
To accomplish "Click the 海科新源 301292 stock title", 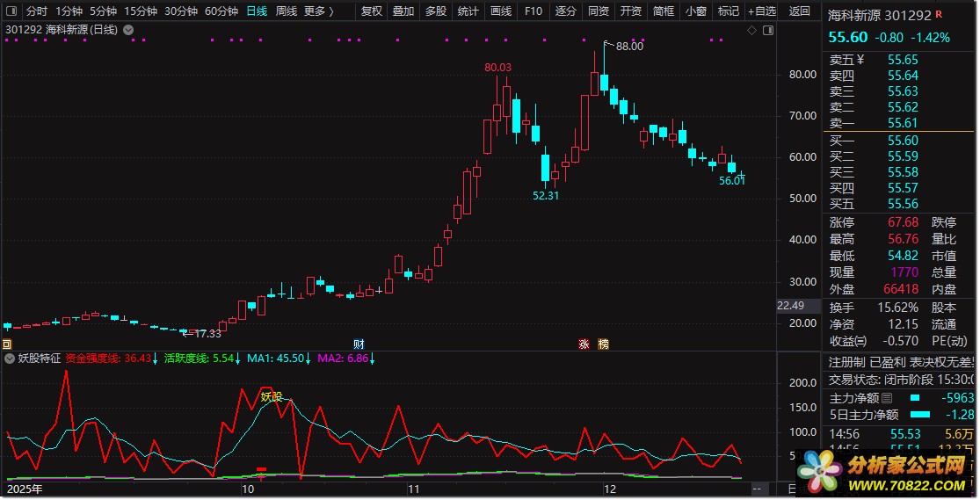I will point(880,15).
